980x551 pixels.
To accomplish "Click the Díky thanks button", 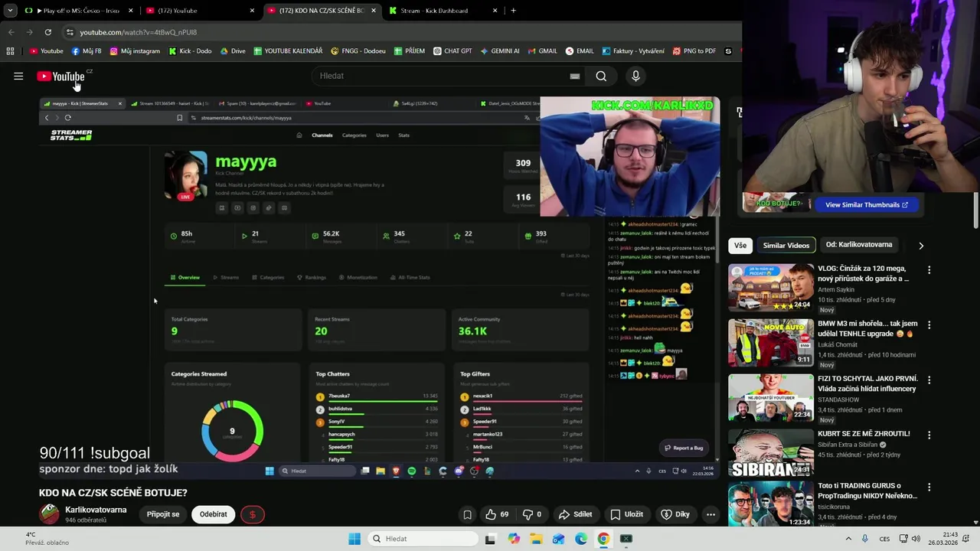I will coord(675,514).
